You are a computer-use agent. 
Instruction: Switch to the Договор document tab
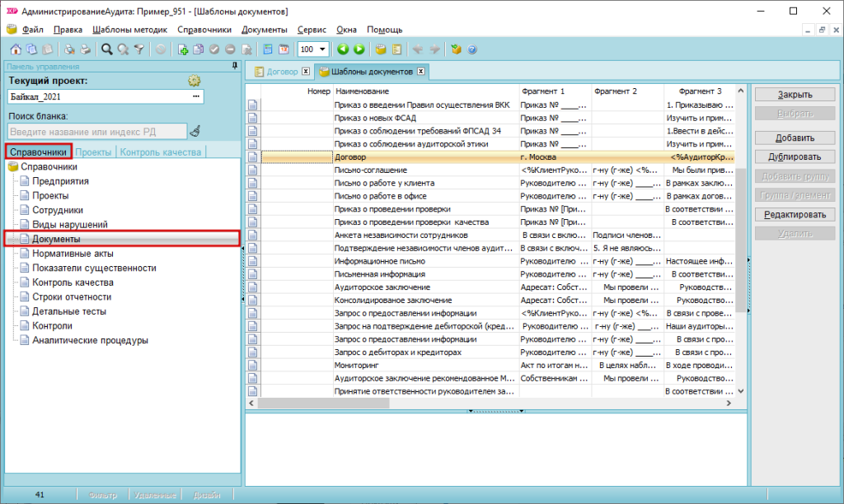click(x=282, y=72)
